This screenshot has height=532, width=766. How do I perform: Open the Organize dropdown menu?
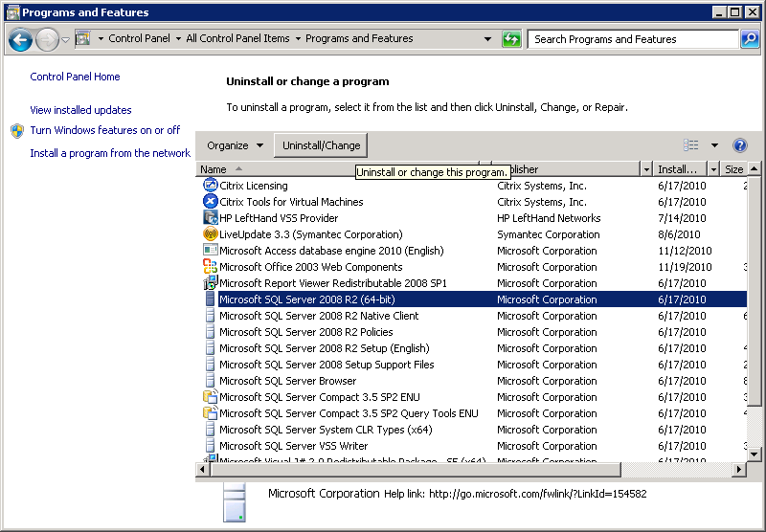tap(235, 145)
